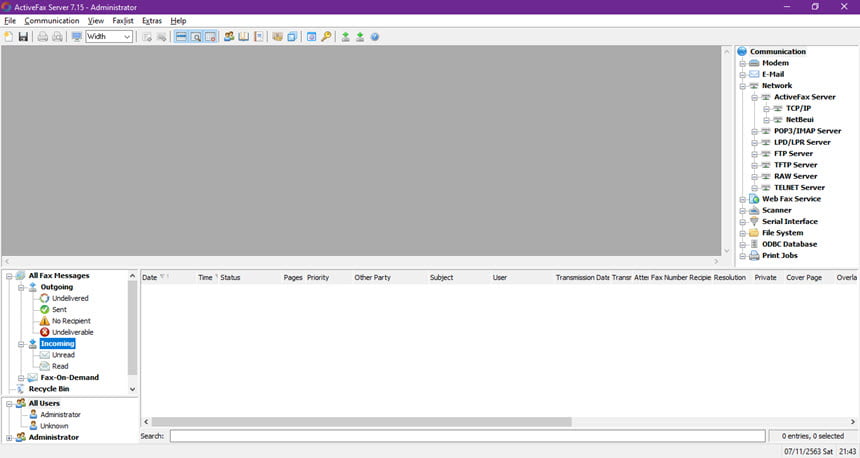Screen dimensions: 860x458
Task: Select the Read folder
Action: (x=60, y=366)
